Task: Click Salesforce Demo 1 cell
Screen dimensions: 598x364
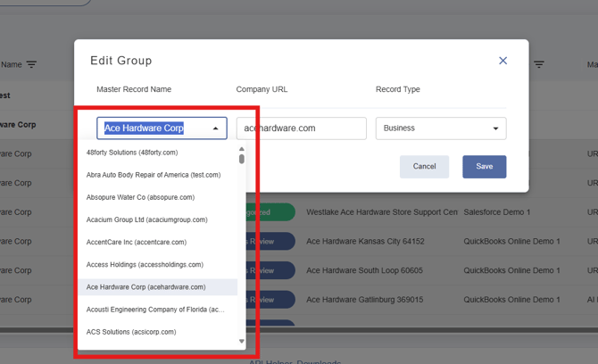Action: [x=497, y=212]
